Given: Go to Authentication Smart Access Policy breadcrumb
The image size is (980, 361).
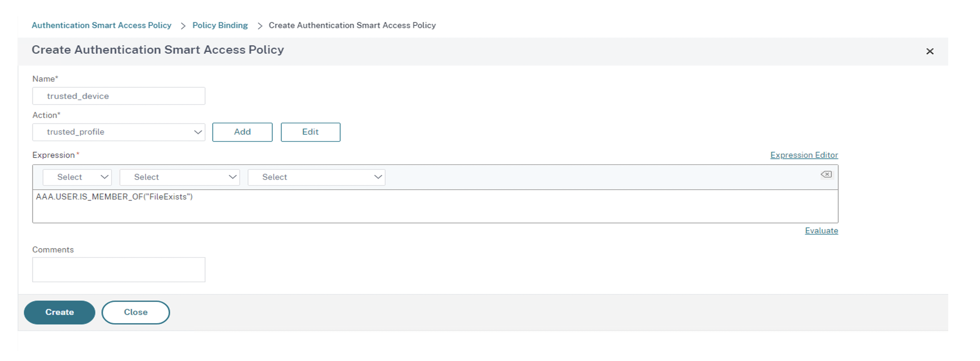Looking at the screenshot, I should [x=101, y=25].
